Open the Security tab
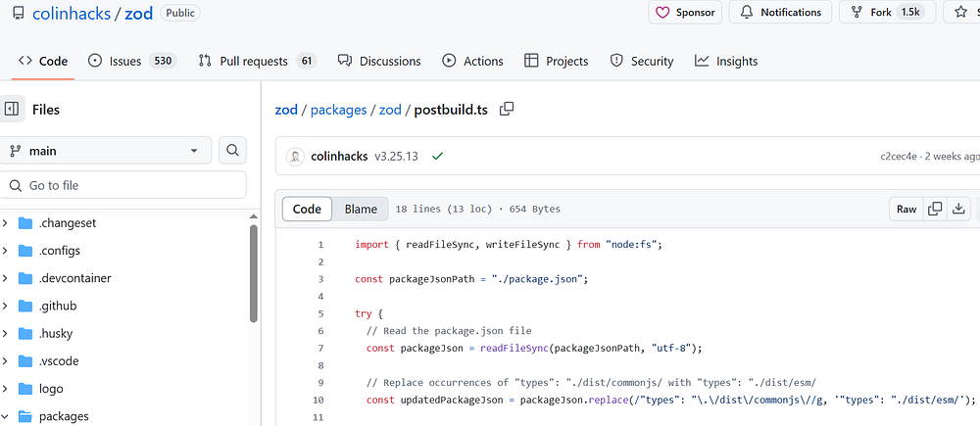 tap(642, 61)
